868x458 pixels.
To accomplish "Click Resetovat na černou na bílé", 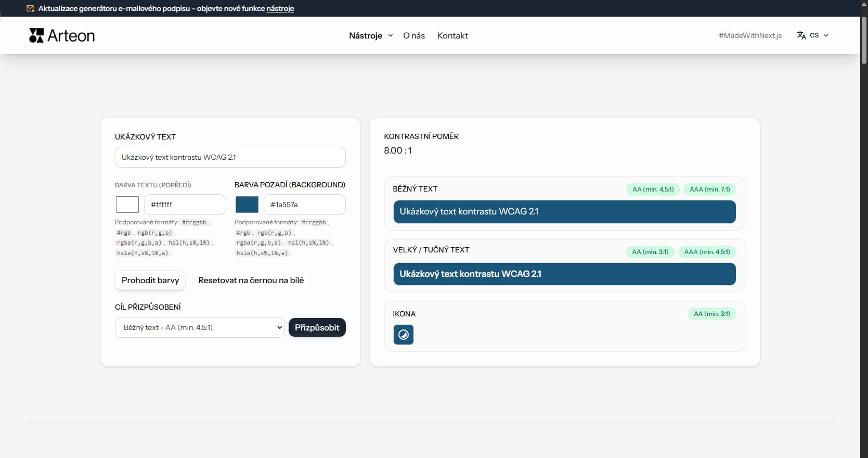I will 251,280.
